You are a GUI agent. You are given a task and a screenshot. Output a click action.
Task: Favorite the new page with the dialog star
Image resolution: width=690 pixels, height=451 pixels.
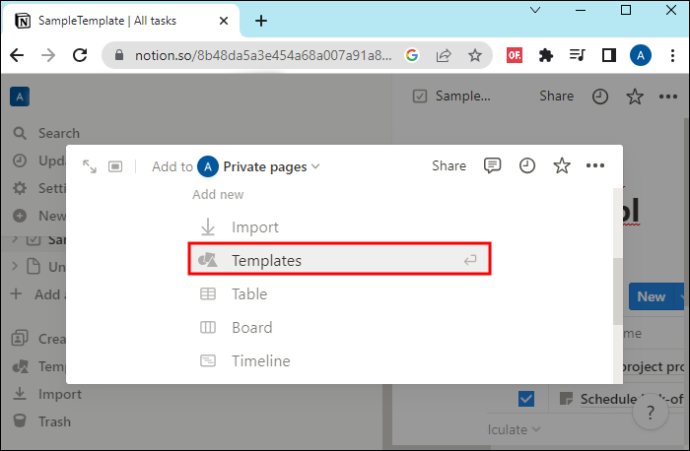pyautogui.click(x=562, y=166)
